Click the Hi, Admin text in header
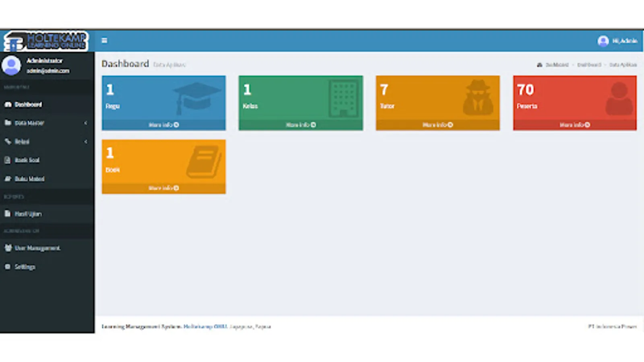This screenshot has width=644, height=362. [x=625, y=41]
